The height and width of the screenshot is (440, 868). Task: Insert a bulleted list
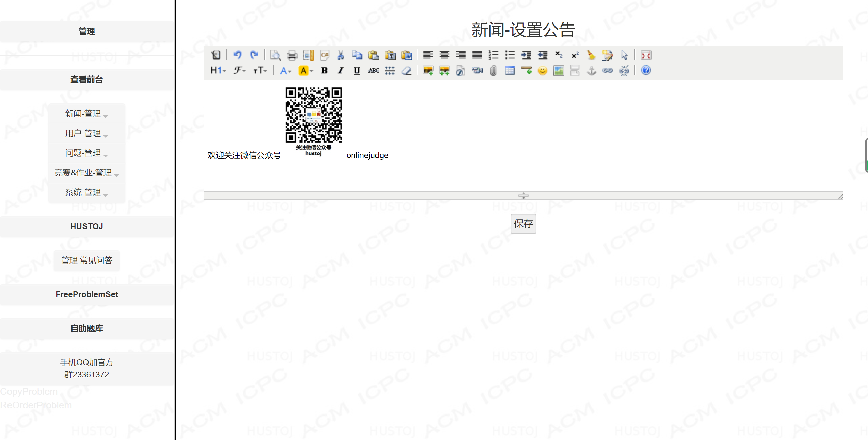tap(510, 55)
